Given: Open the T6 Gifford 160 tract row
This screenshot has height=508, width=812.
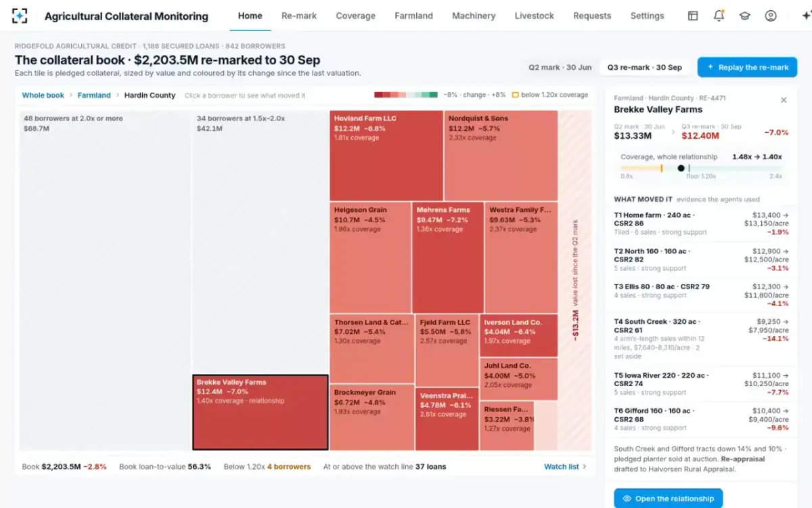Looking at the screenshot, I should 701,420.
